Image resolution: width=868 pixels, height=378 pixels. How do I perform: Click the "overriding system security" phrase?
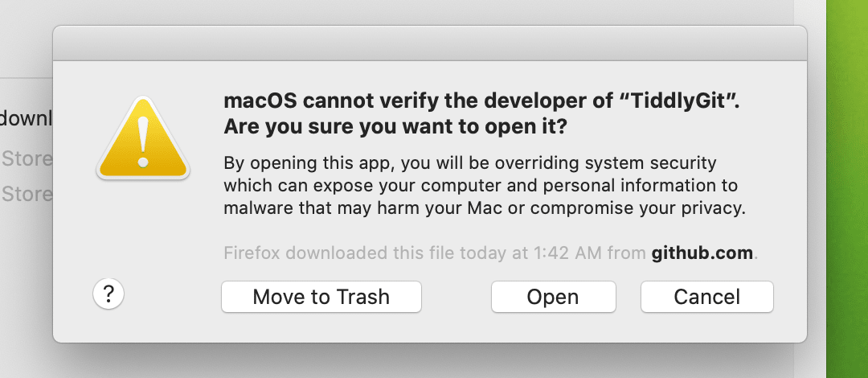click(624, 163)
